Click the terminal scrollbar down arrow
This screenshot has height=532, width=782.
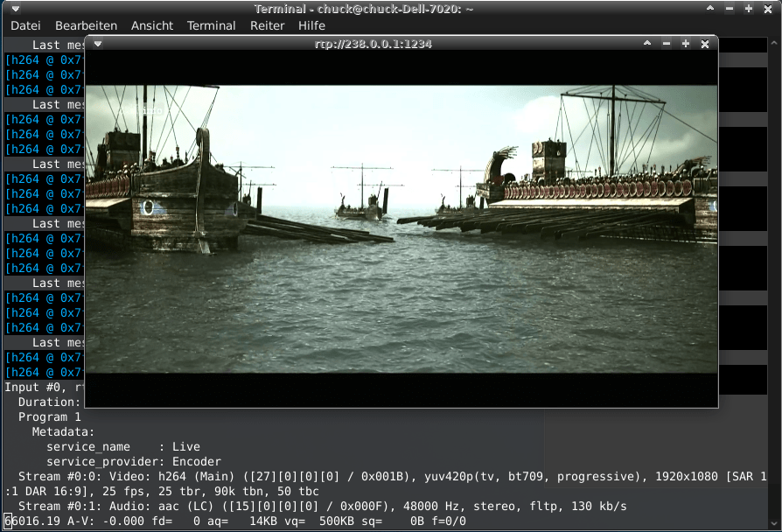tap(774, 523)
